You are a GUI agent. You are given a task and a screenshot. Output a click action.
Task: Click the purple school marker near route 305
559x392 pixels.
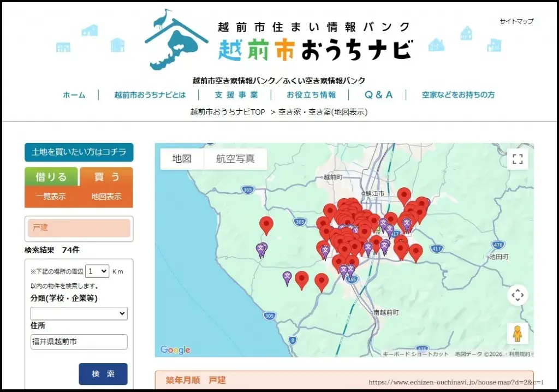[x=287, y=278]
